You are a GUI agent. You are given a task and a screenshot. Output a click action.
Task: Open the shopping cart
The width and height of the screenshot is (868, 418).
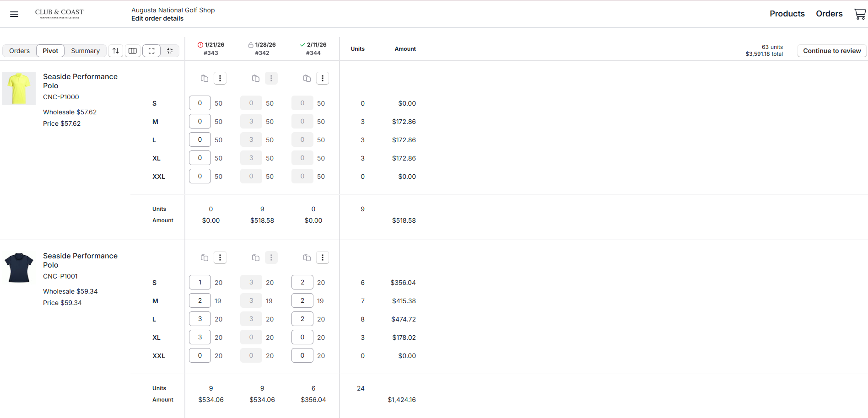point(859,14)
